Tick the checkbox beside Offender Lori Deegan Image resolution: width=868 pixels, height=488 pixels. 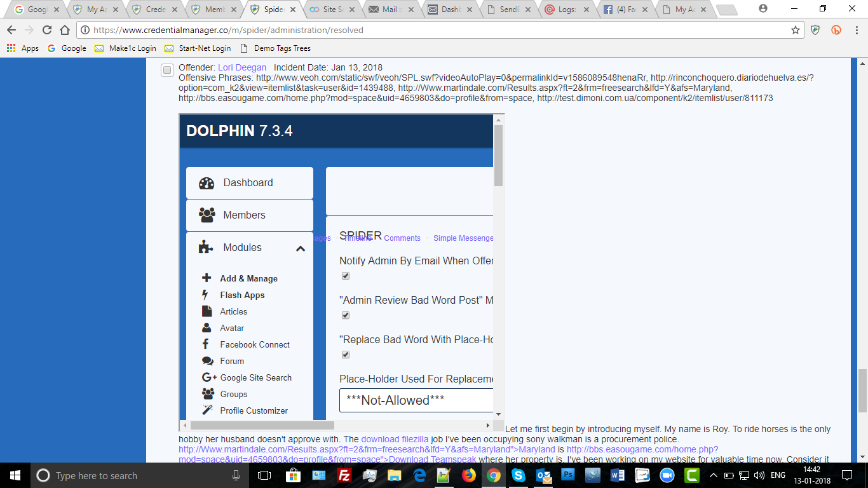point(167,70)
